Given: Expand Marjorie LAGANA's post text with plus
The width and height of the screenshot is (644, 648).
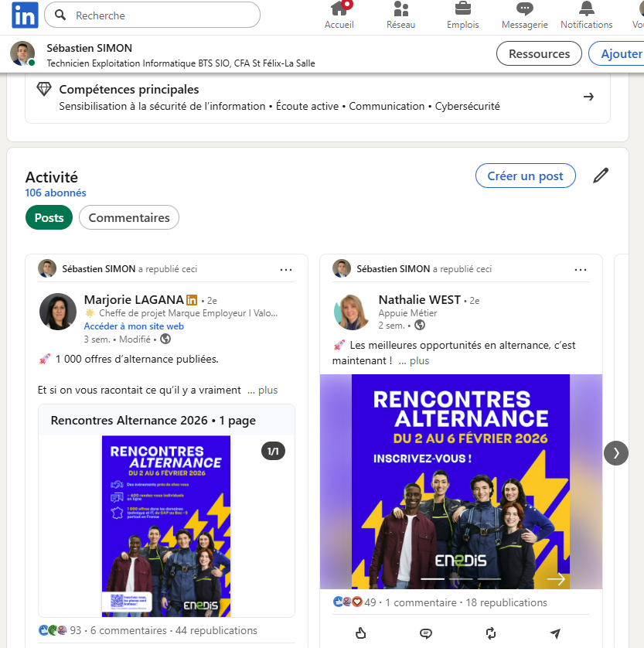Looking at the screenshot, I should tap(267, 391).
